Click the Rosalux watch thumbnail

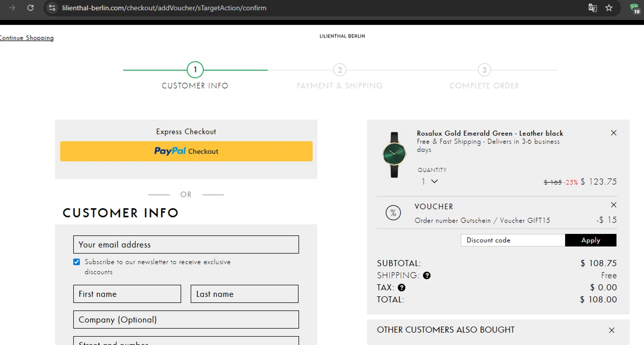(394, 155)
